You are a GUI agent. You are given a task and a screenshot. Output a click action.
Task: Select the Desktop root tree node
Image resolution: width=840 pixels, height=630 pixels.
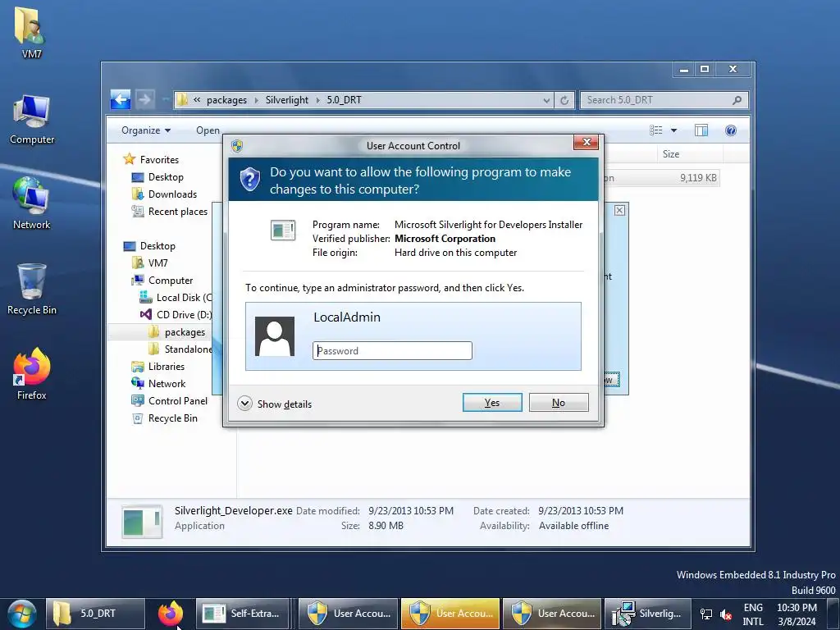point(149,246)
